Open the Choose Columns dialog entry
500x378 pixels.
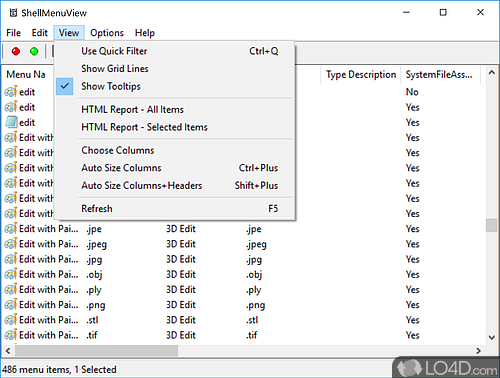(175, 150)
